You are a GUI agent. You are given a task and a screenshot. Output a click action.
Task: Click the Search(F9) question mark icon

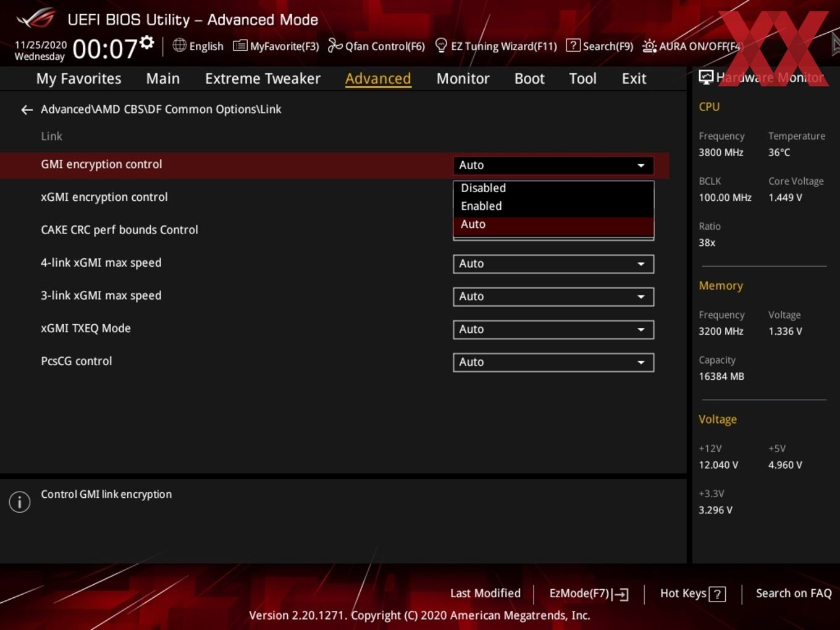[x=573, y=46]
